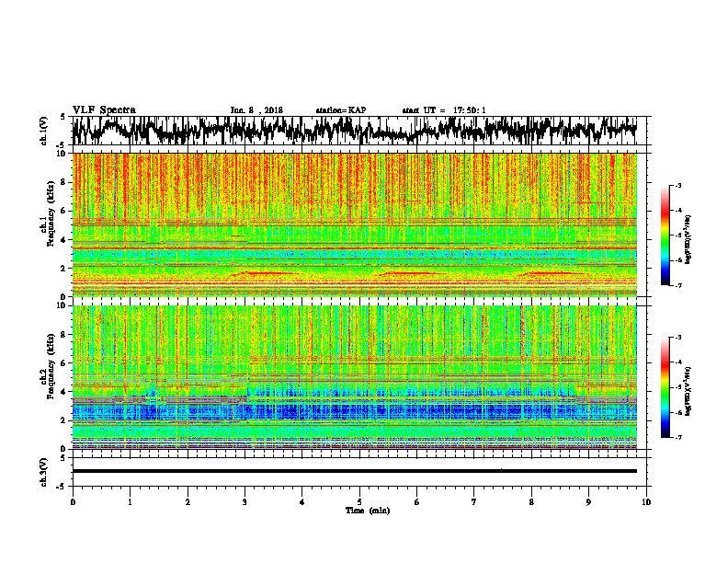
Task: Select the "start UT = 17:50: 1" text
Action: click(443, 110)
